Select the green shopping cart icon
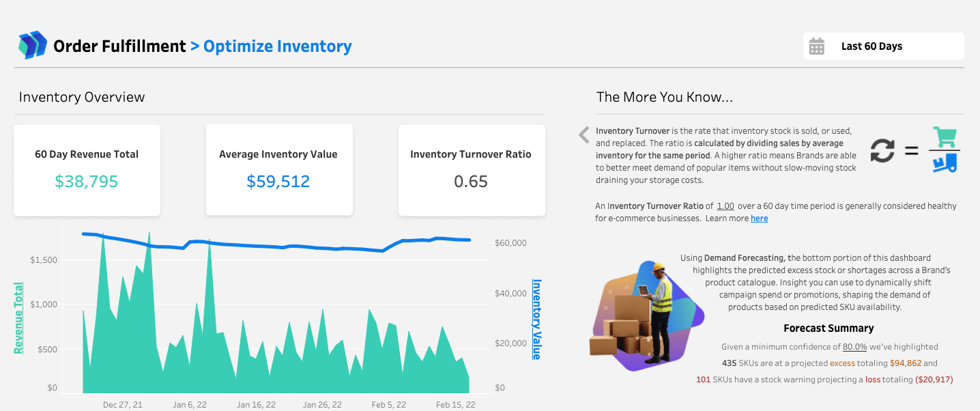This screenshot has height=411, width=980. [945, 137]
